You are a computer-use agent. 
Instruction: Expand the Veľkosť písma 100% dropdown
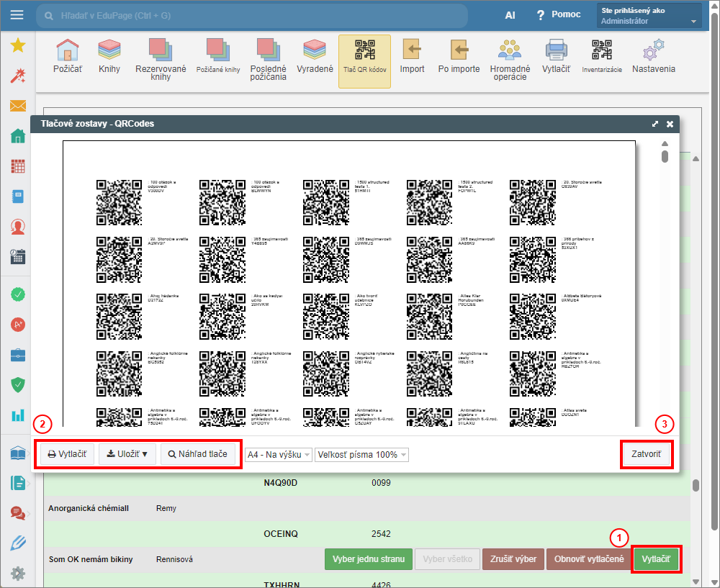(x=362, y=455)
